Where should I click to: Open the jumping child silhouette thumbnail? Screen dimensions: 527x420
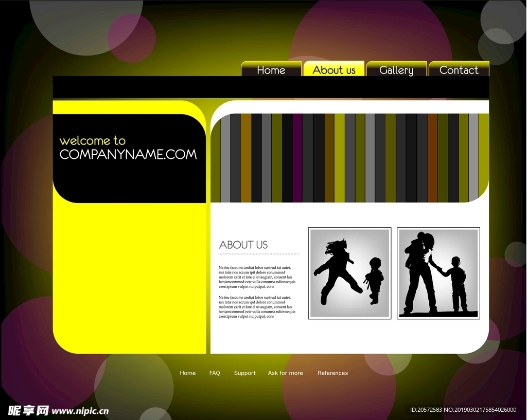(x=350, y=273)
